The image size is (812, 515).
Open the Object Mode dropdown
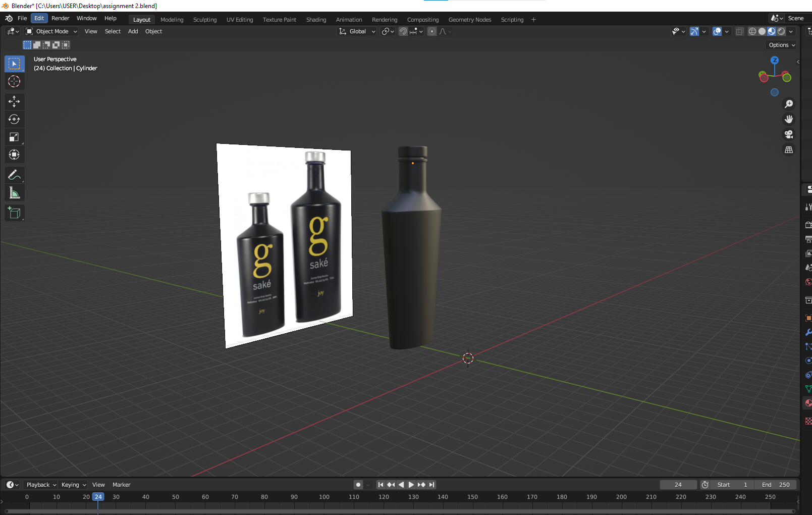tap(51, 31)
